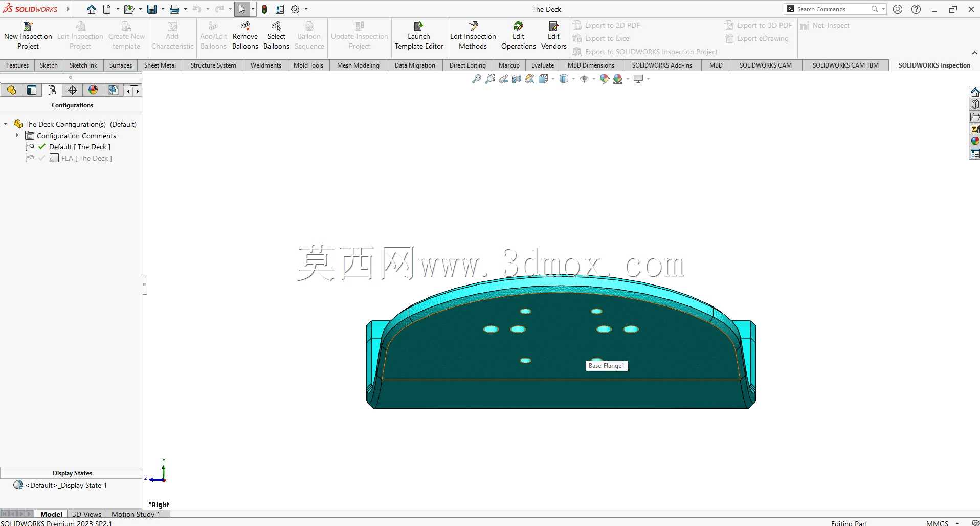Expand the Configuration Comments folder
Screen dimensions: 980x526
click(x=17, y=136)
